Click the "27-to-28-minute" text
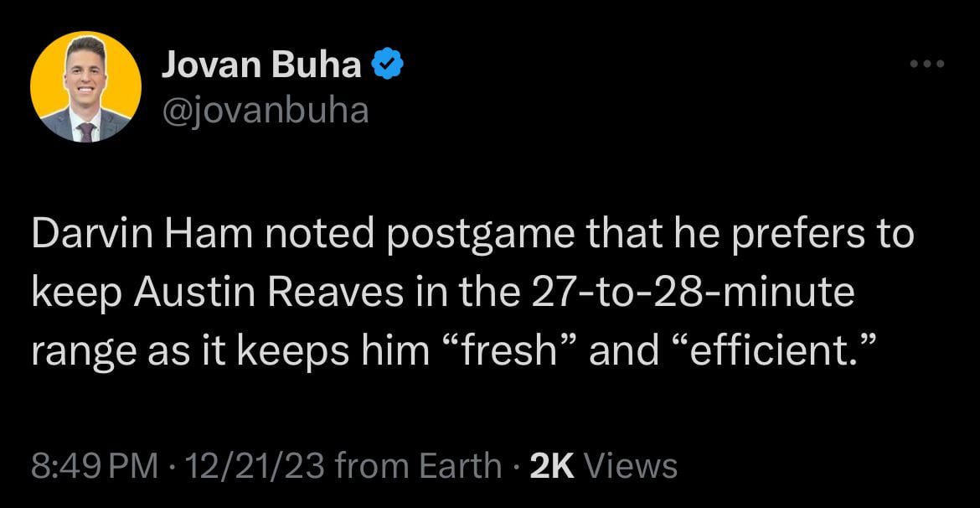Viewport: 980px width, 508px height. point(690,293)
